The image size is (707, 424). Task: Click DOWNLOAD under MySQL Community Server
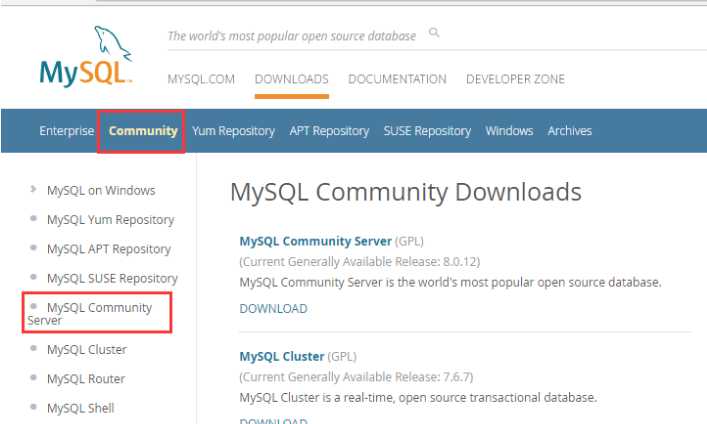(x=273, y=309)
